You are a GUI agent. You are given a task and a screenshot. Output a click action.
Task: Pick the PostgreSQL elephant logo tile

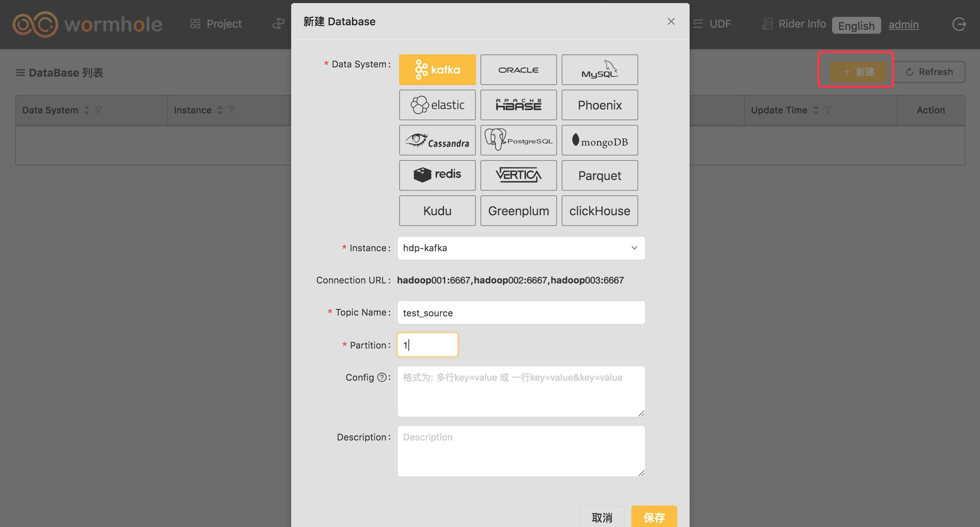click(x=518, y=140)
